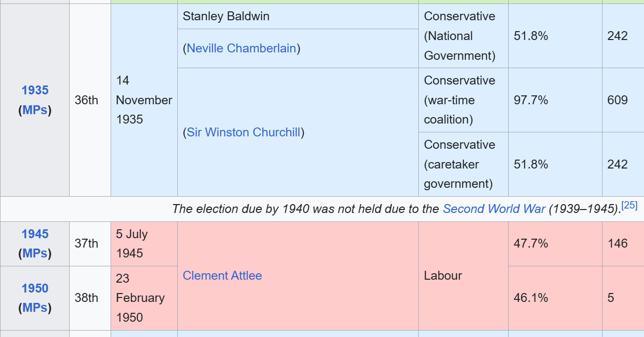This screenshot has height=337, width=644.
Task: Open the MPs link under 1945
Action: (x=35, y=253)
